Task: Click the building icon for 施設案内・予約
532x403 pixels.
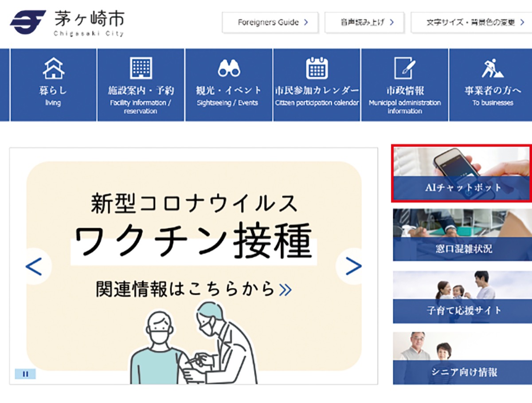Action: point(141,68)
